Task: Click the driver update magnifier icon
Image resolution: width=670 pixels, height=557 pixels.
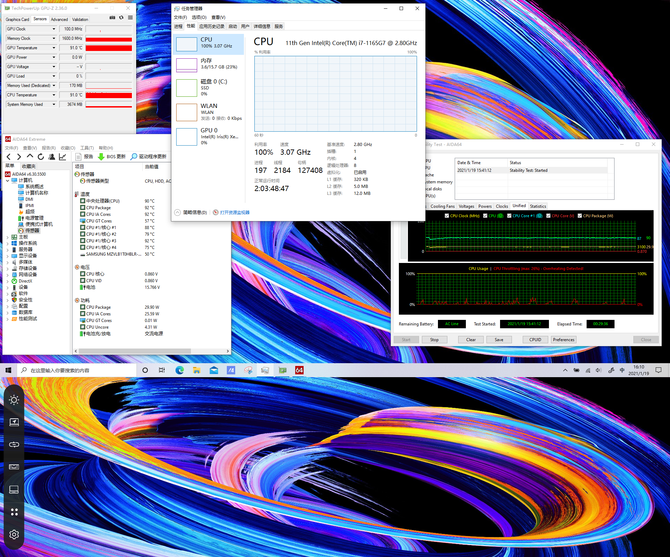Action: pos(134,157)
